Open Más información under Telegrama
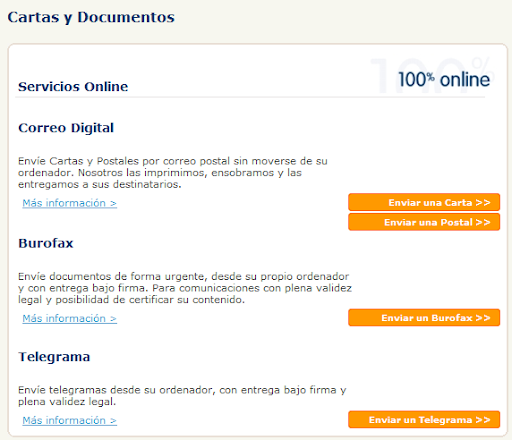The image size is (512, 440). [x=69, y=420]
